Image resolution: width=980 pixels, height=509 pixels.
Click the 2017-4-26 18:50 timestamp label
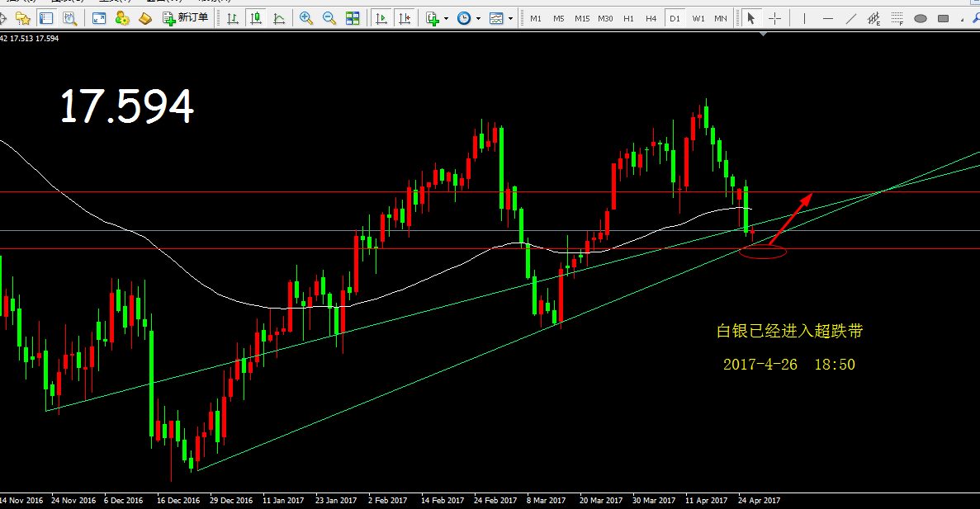pos(788,364)
